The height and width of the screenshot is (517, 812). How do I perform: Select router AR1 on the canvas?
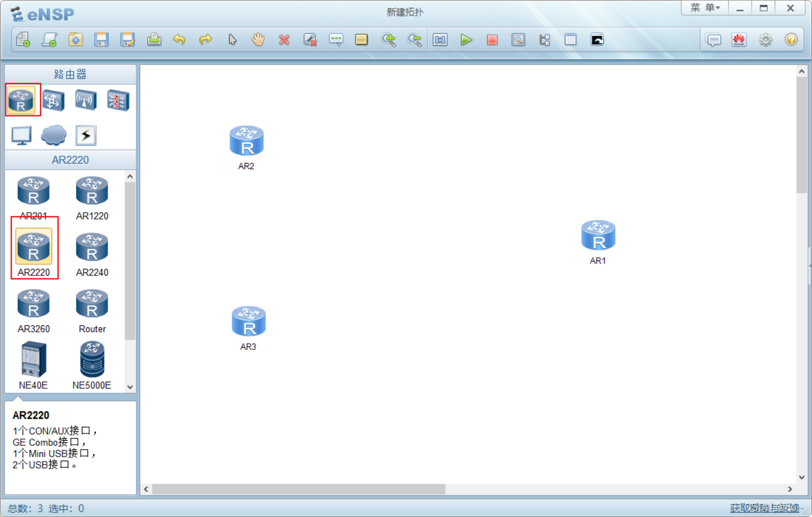click(598, 242)
